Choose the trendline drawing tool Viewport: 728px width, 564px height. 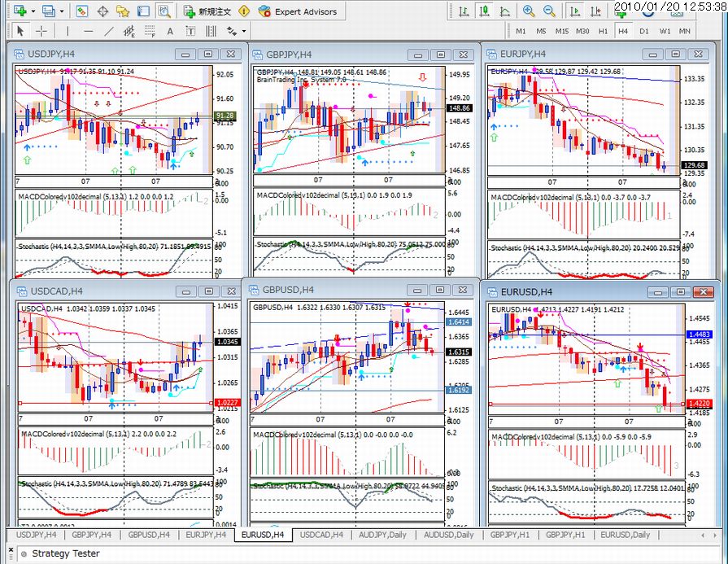coord(109,31)
